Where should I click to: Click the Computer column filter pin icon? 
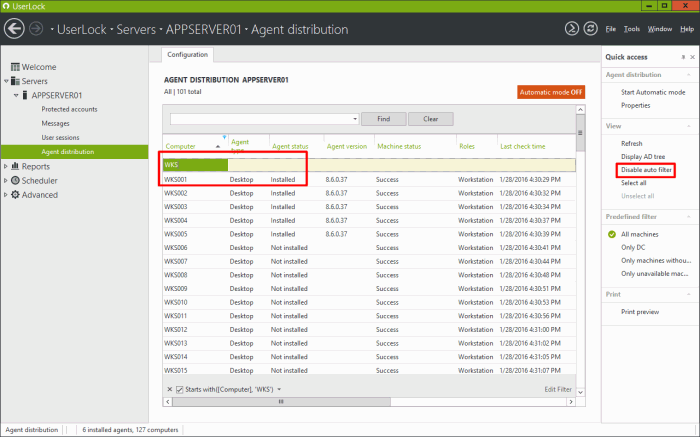point(224,137)
